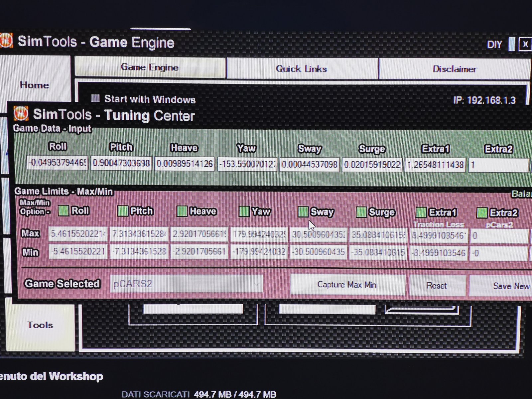This screenshot has width=532, height=399.
Task: Select the Tools sidebar tab
Action: (x=40, y=325)
